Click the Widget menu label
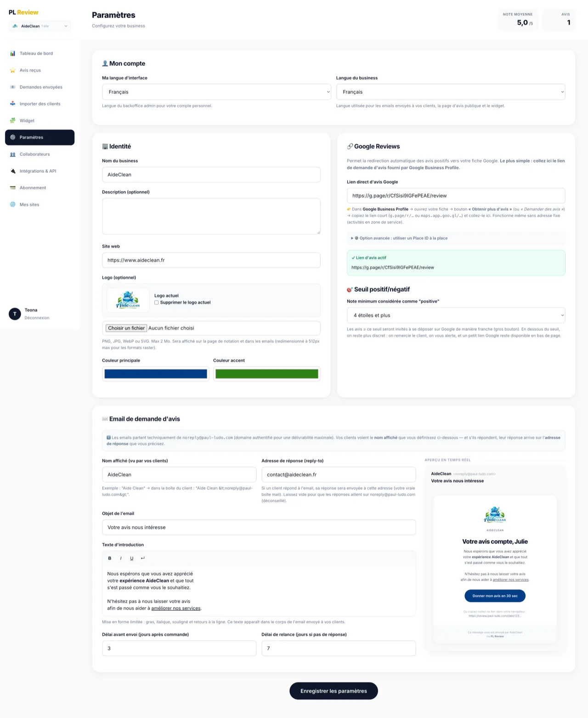 (27, 121)
